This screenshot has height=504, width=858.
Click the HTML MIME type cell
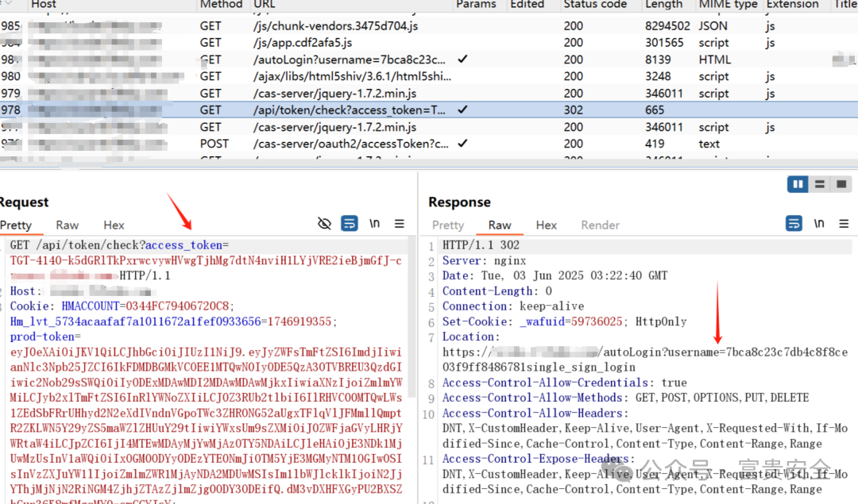tap(715, 60)
